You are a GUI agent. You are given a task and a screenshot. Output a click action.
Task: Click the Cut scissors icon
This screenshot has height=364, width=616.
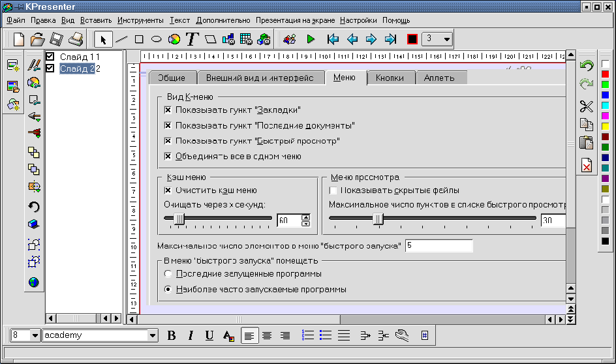(x=586, y=106)
